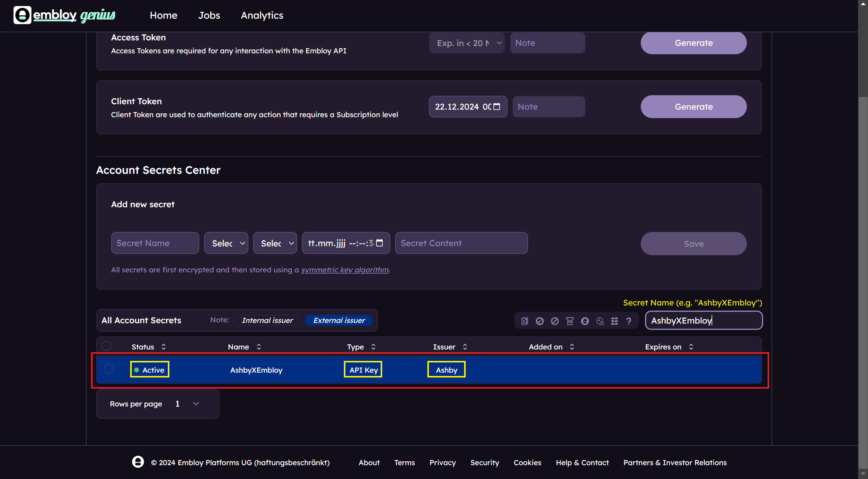Click calendar icon in Client Token date field

(x=497, y=106)
